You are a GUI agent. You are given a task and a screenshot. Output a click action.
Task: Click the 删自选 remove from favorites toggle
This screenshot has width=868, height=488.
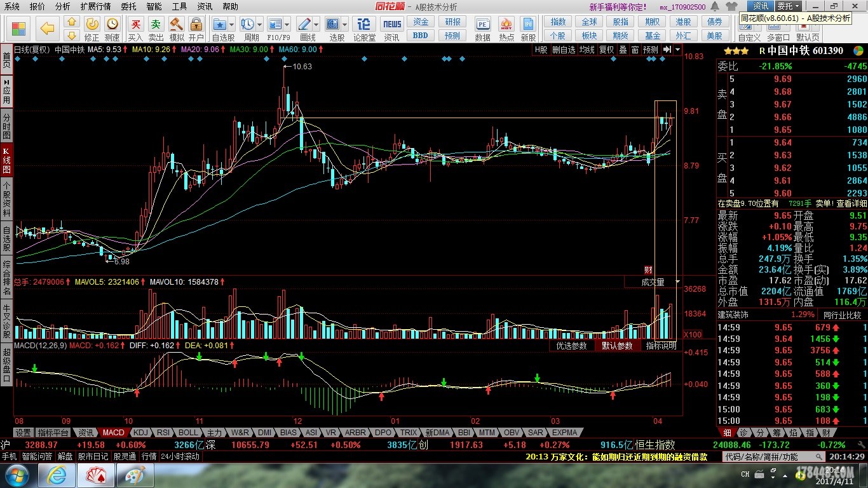[564, 50]
